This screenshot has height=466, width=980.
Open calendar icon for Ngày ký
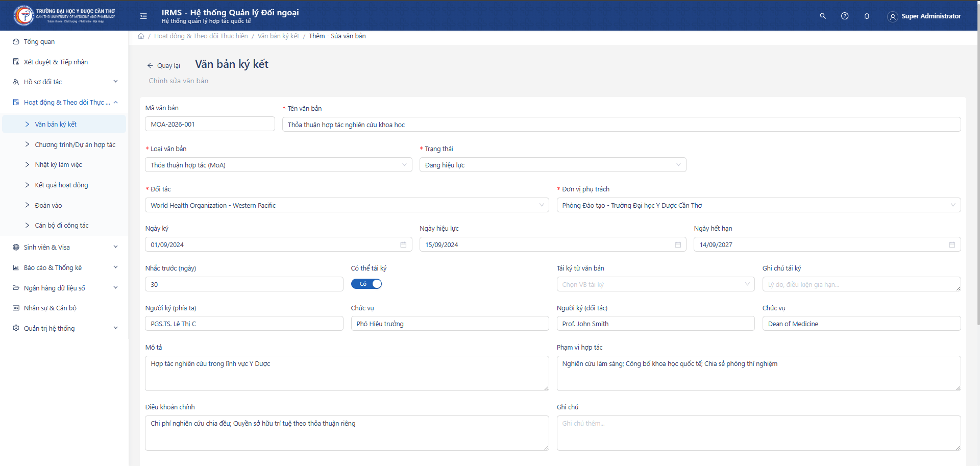coord(403,245)
